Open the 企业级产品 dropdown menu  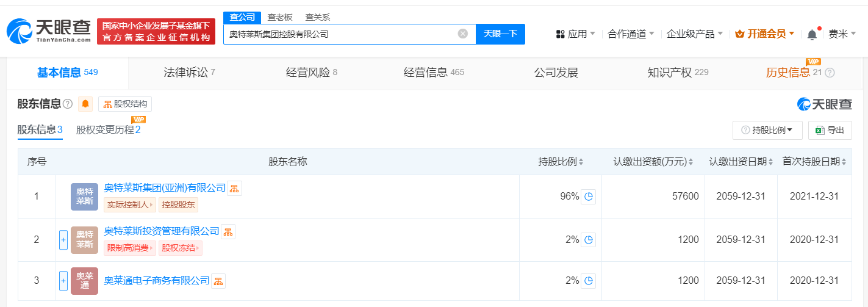pos(695,34)
